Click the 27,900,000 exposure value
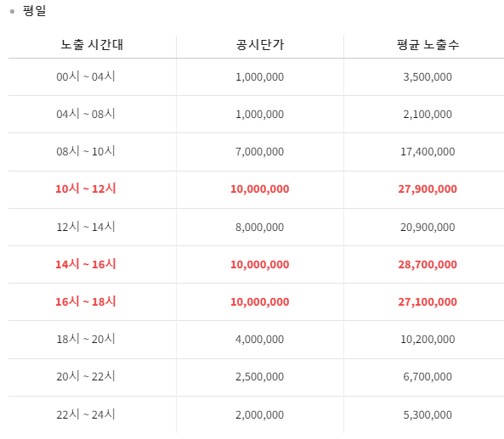This screenshot has width=504, height=439. [428, 189]
